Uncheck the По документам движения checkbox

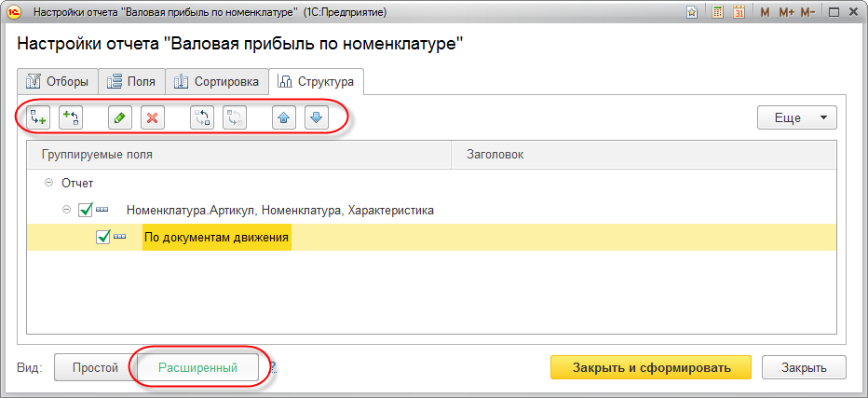(103, 237)
